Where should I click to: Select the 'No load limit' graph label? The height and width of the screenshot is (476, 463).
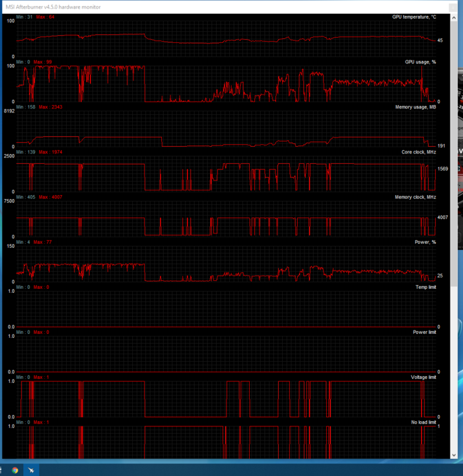(423, 422)
